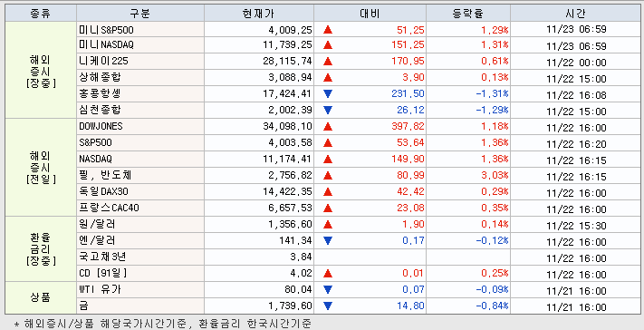Click the time 11/22 16:20
Viewport: 644px width, 330px height.
576,144
